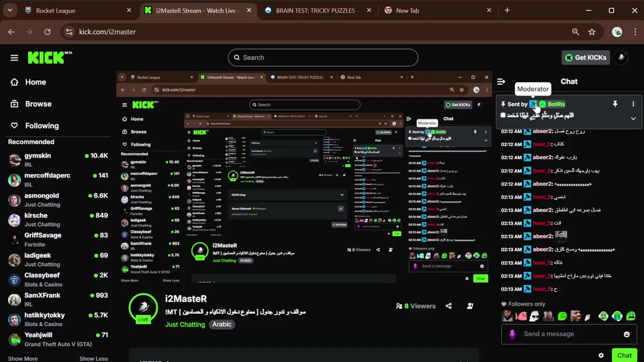Click the purple microphone icon in the message box
The image size is (644, 362).
click(512, 334)
